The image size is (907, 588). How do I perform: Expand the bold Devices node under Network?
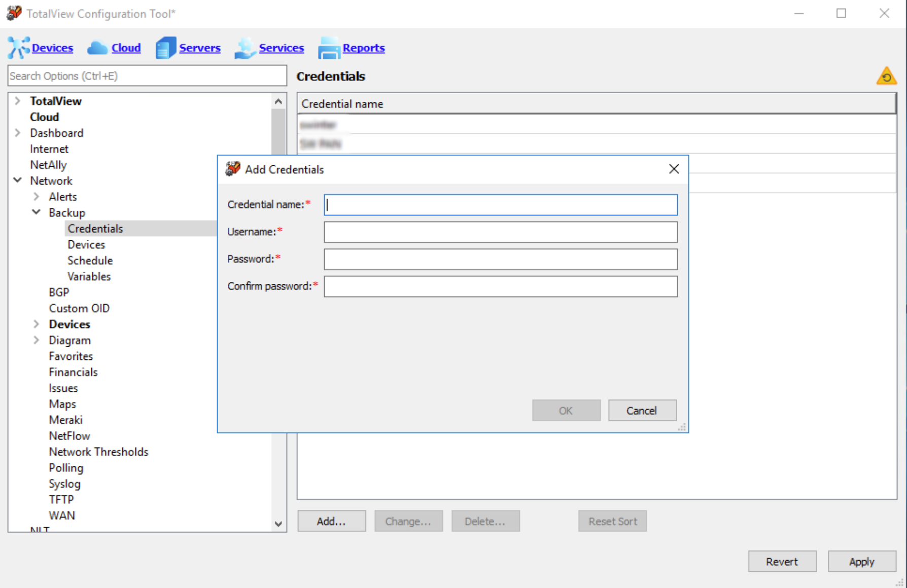37,323
